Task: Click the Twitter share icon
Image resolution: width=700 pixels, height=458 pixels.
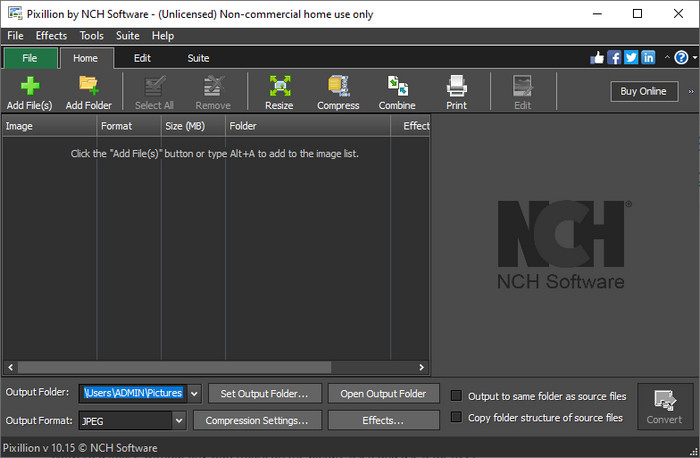Action: (x=631, y=58)
